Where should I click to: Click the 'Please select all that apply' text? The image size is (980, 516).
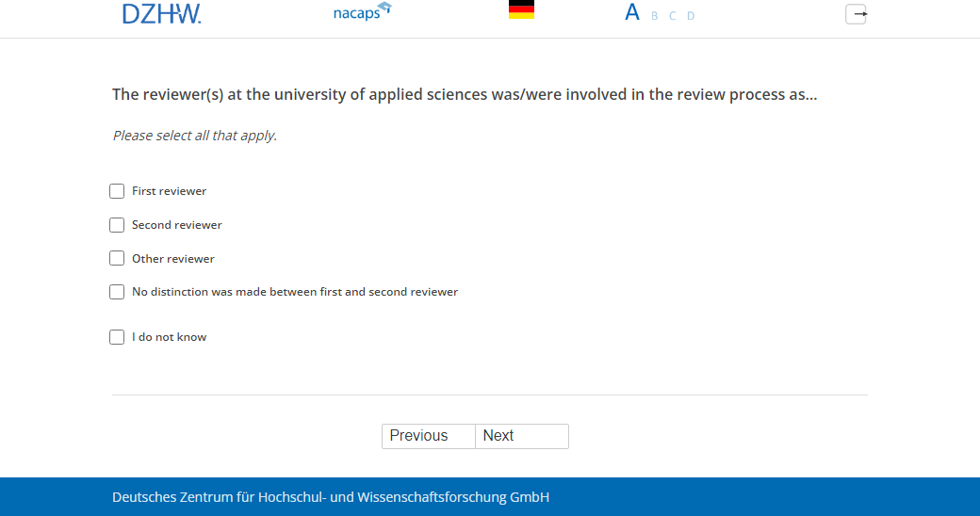tap(195, 136)
